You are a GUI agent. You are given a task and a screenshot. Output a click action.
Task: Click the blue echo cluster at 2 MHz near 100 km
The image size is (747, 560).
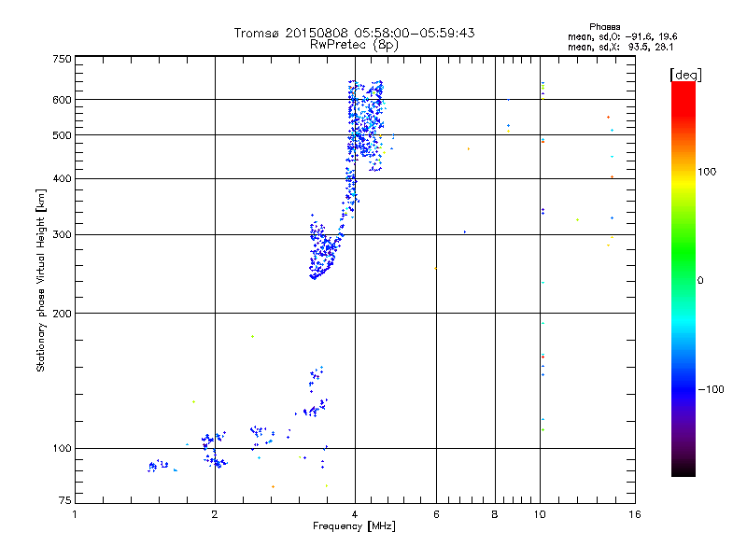(214, 451)
